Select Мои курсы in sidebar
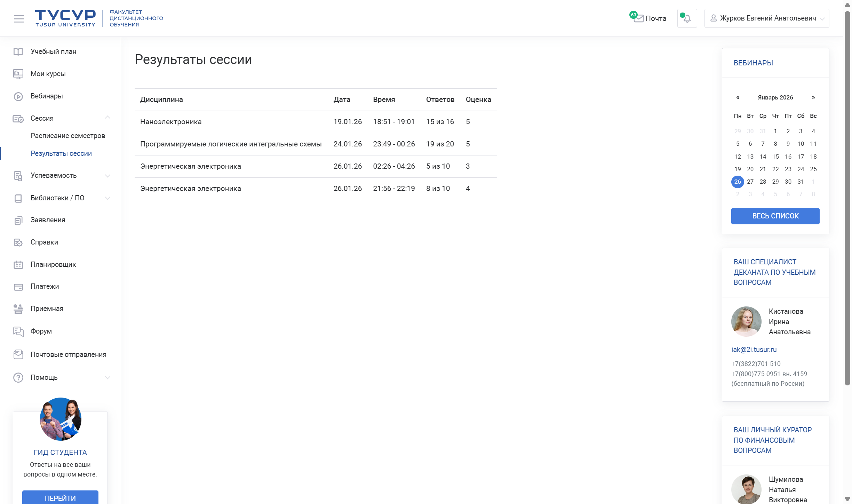The height and width of the screenshot is (504, 852). (x=48, y=74)
